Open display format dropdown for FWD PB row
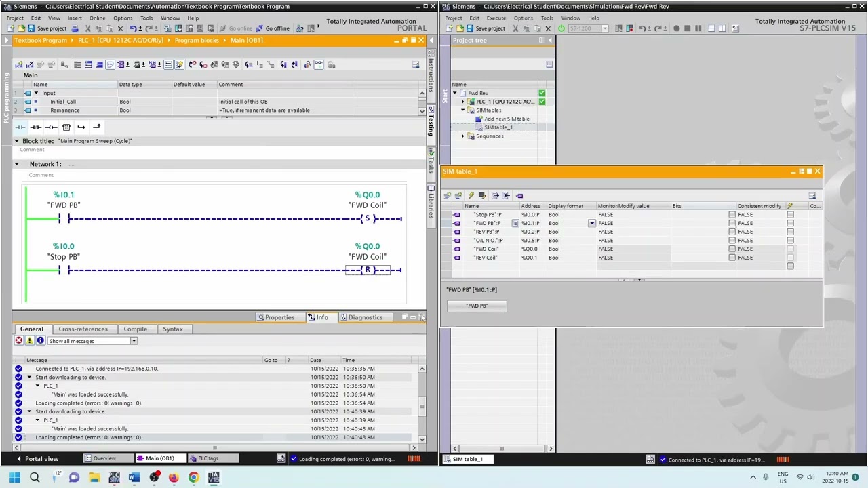The width and height of the screenshot is (868, 488). [x=592, y=223]
